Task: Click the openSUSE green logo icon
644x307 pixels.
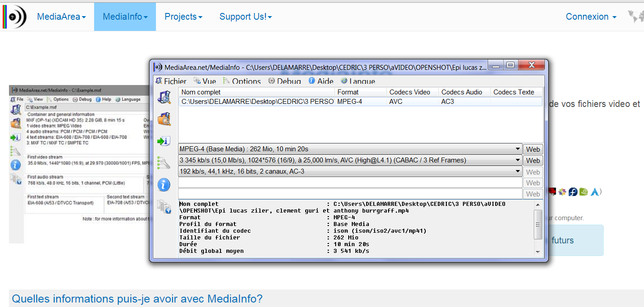Action: coord(583,192)
